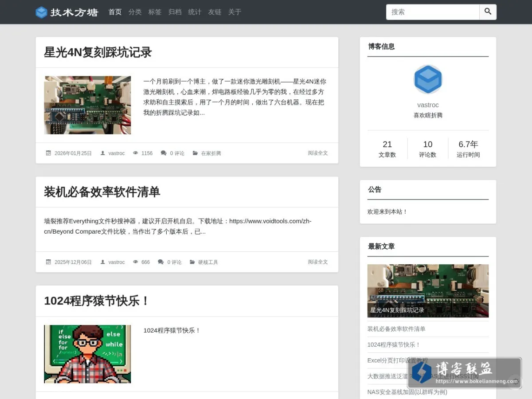Open the 友链 nav item

[215, 12]
